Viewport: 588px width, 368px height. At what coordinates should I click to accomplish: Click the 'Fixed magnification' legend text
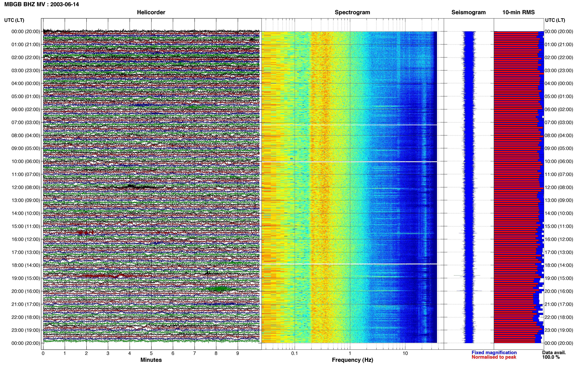click(494, 353)
